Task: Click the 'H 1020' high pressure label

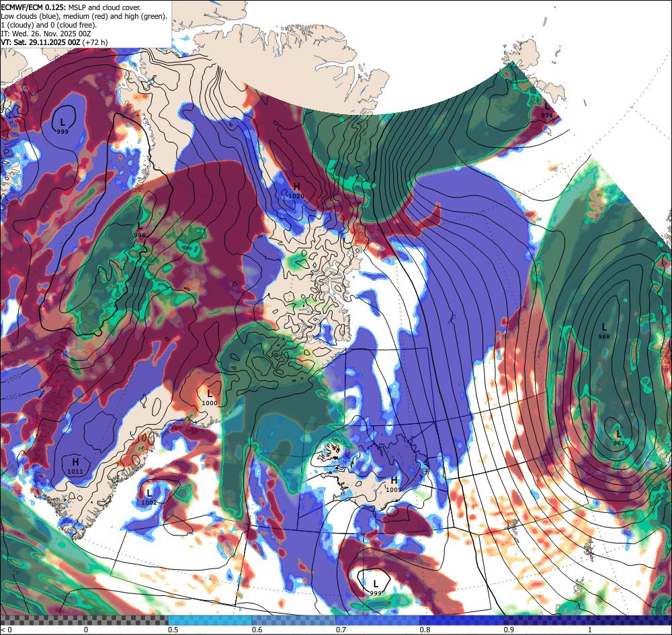Action: (296, 191)
